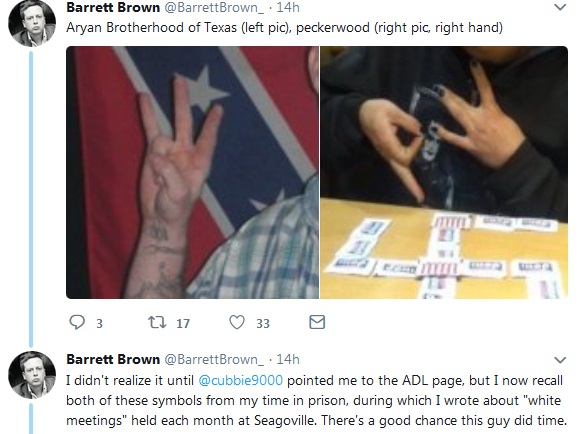Open Barrett Brown name on second tweet
Screen dimensions: 587x434
coord(113,359)
